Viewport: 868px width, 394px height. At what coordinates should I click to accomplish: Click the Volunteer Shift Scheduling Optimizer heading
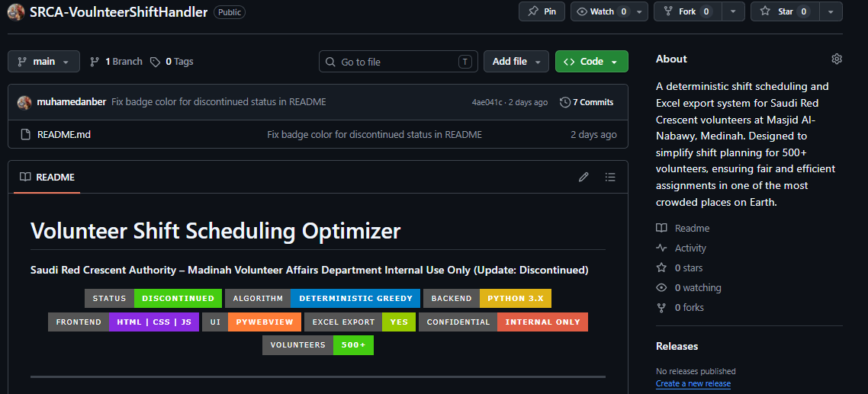(x=215, y=231)
